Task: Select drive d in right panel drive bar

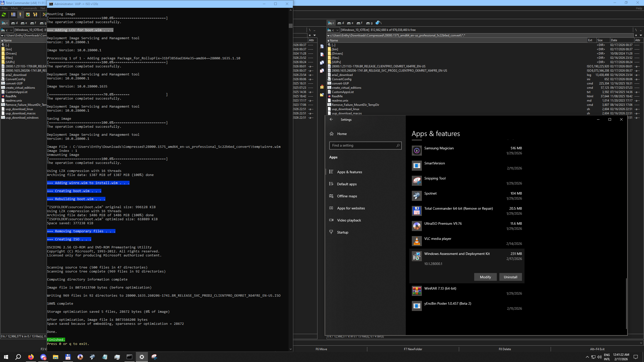Action: [x=341, y=23]
